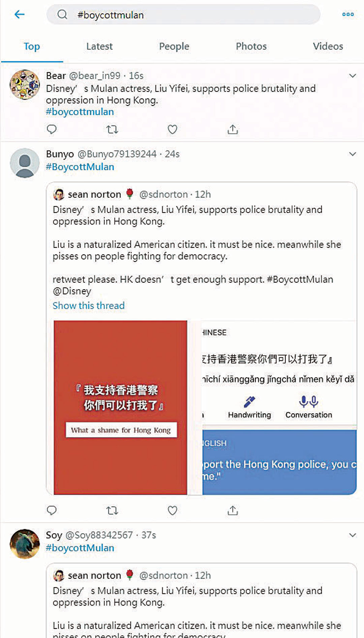Screen dimensions: 364x638
Task: Retweet Bear's boycottmulan tweet
Action: (112, 129)
